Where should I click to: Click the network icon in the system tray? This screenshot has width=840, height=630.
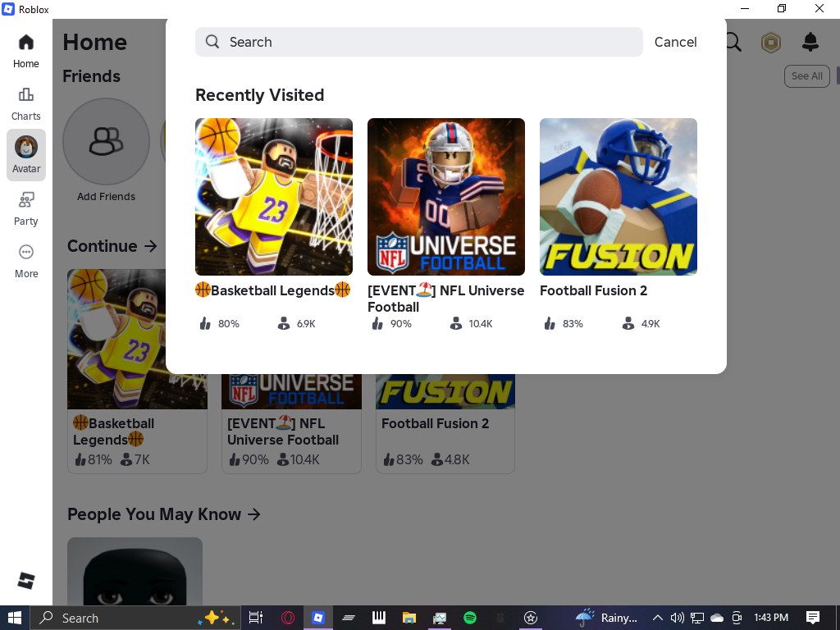pos(697,618)
